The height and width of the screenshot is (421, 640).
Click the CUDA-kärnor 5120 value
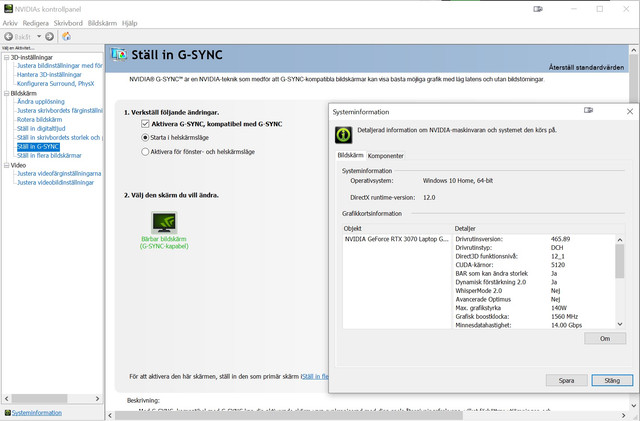point(558,265)
